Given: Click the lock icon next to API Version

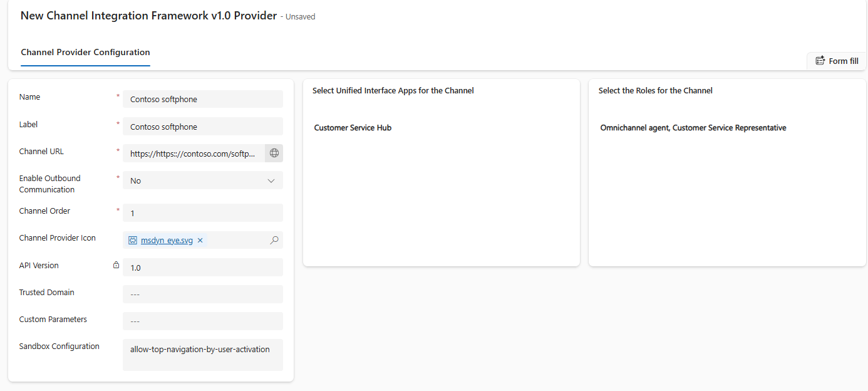Looking at the screenshot, I should click(116, 265).
